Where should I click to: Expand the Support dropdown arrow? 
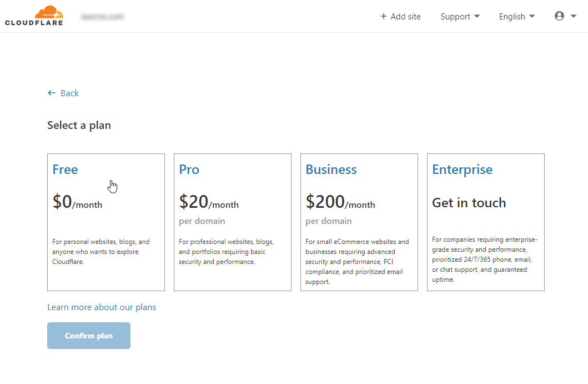[477, 16]
